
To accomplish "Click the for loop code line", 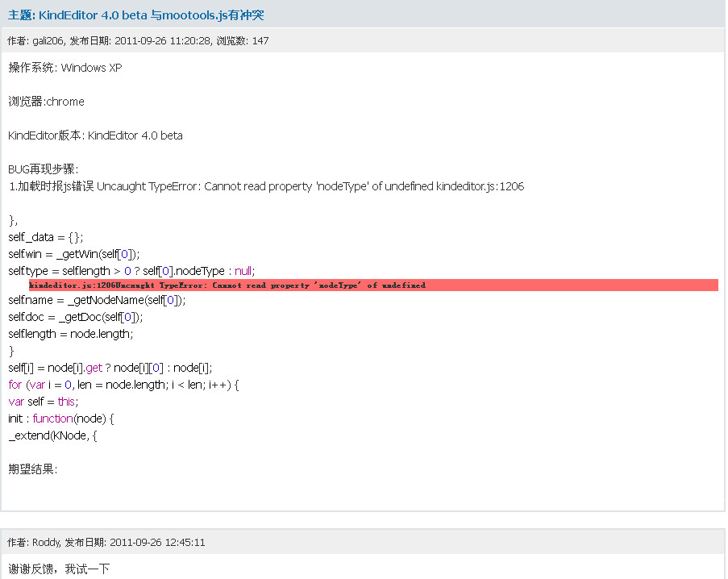I will pyautogui.click(x=123, y=385).
